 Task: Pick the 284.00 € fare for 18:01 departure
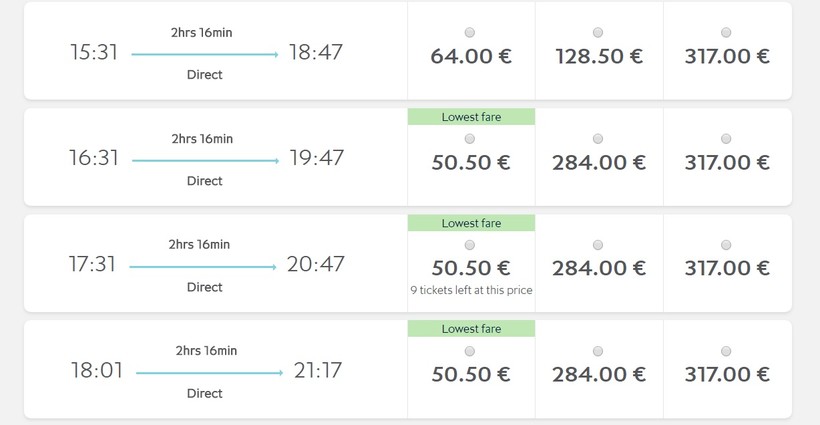(x=598, y=351)
